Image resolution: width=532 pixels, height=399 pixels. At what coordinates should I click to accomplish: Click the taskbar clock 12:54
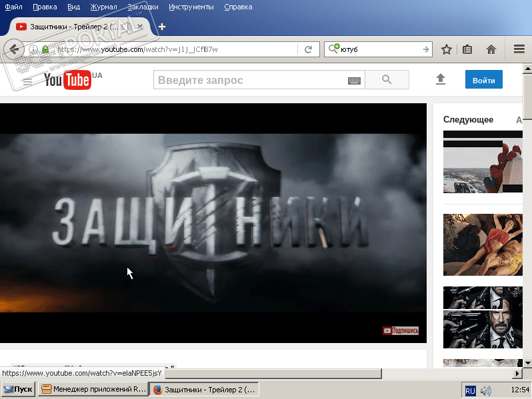[x=520, y=390]
